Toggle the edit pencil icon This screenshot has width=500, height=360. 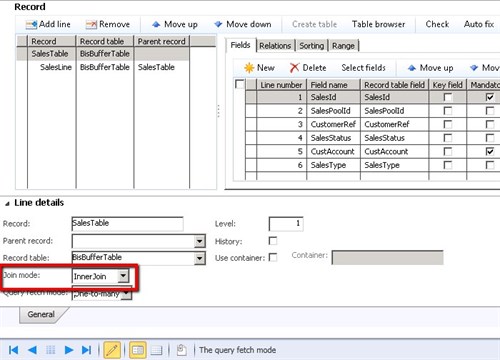112,350
